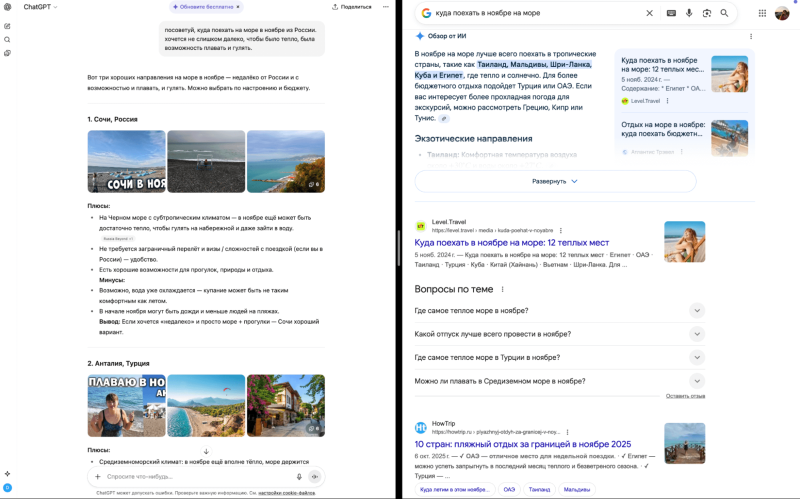Viewport: 800px width, 499px height.
Task: Select the Таиланд chip under the HowTrip result
Action: pyautogui.click(x=539, y=489)
